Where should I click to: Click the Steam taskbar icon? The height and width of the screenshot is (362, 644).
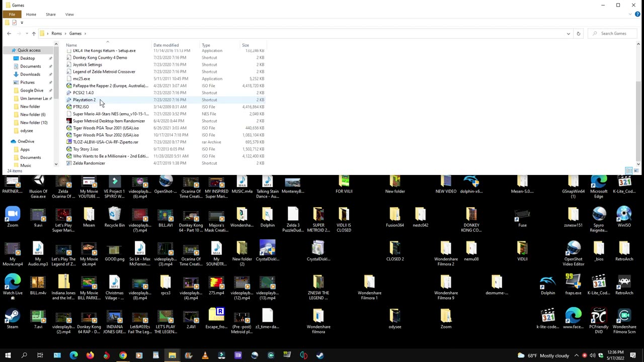(320, 355)
